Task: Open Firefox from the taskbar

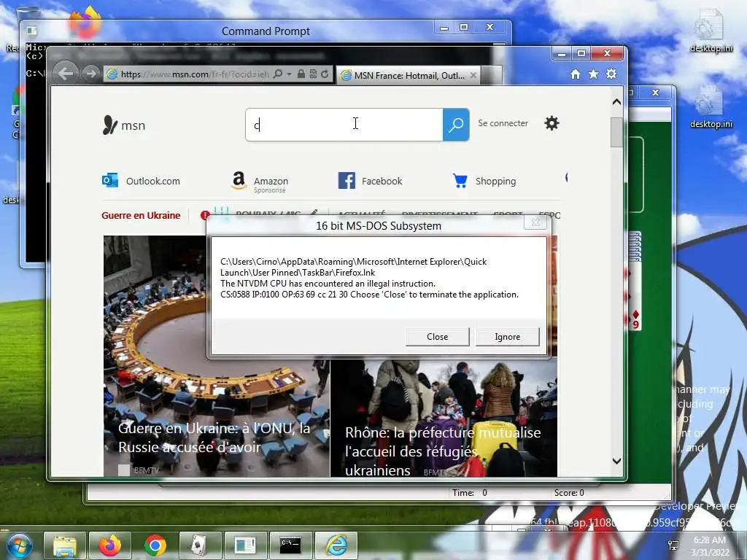Action: (110, 545)
